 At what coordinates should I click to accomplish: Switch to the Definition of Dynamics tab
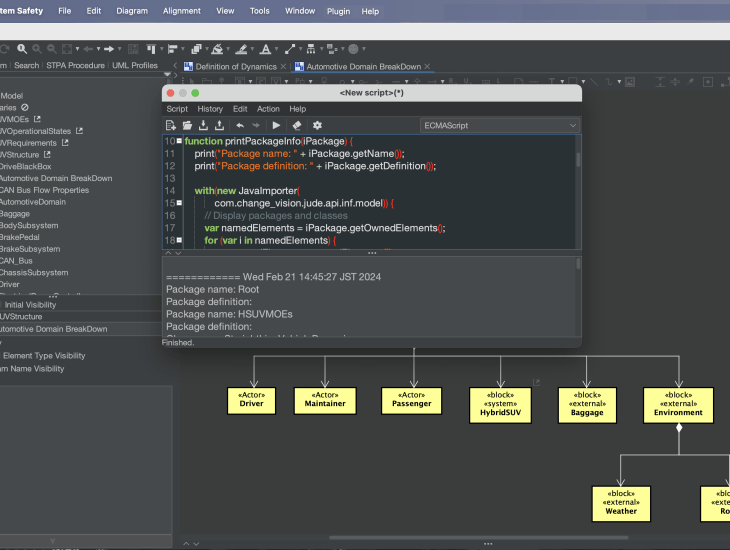coord(236,66)
